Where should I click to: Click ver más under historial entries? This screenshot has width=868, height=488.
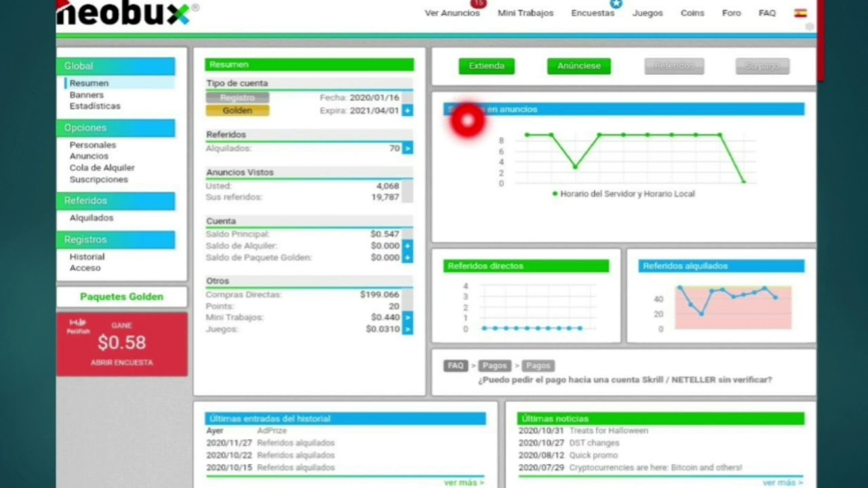(x=465, y=483)
